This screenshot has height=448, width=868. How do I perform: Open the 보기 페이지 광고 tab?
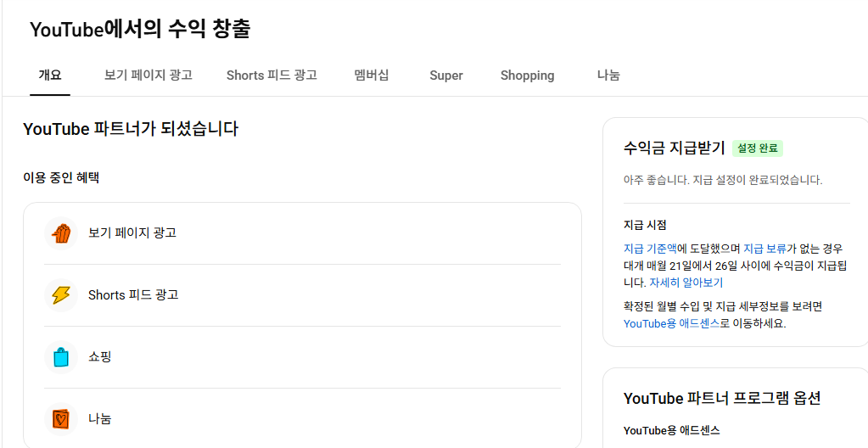pos(148,76)
